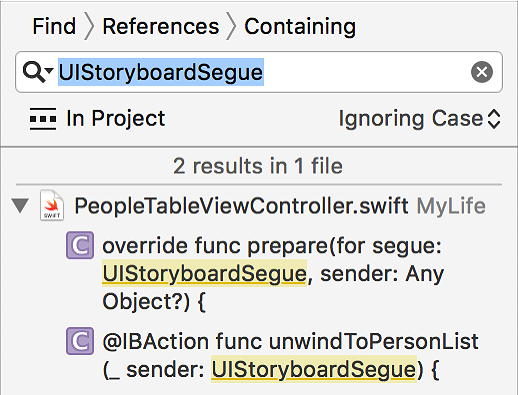Clear the search field with the X icon
The width and height of the screenshot is (518, 395).
tap(482, 72)
